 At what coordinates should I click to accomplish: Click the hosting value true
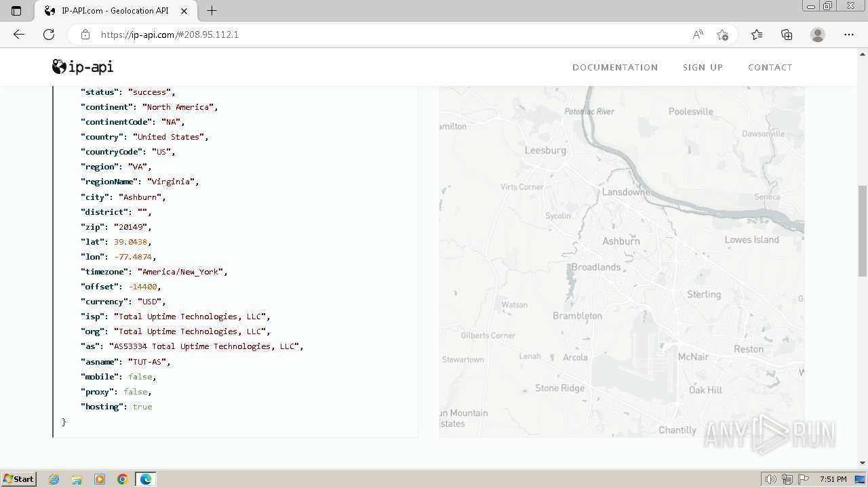click(x=142, y=406)
